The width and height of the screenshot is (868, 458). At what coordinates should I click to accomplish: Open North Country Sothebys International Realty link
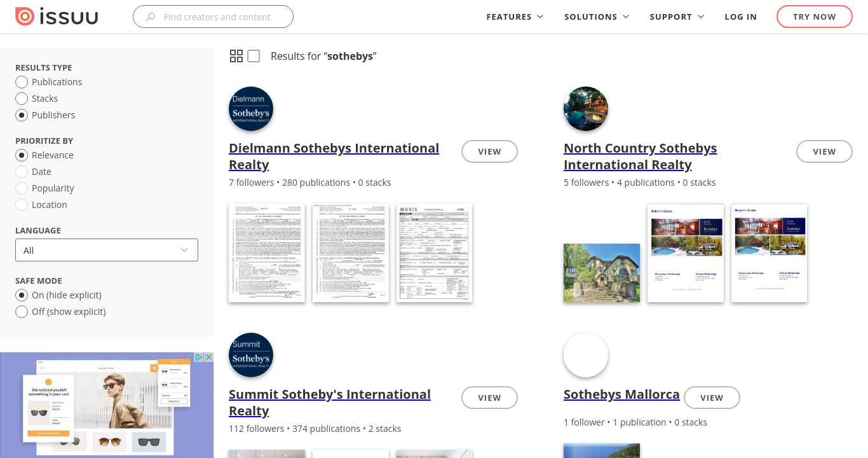coord(640,156)
